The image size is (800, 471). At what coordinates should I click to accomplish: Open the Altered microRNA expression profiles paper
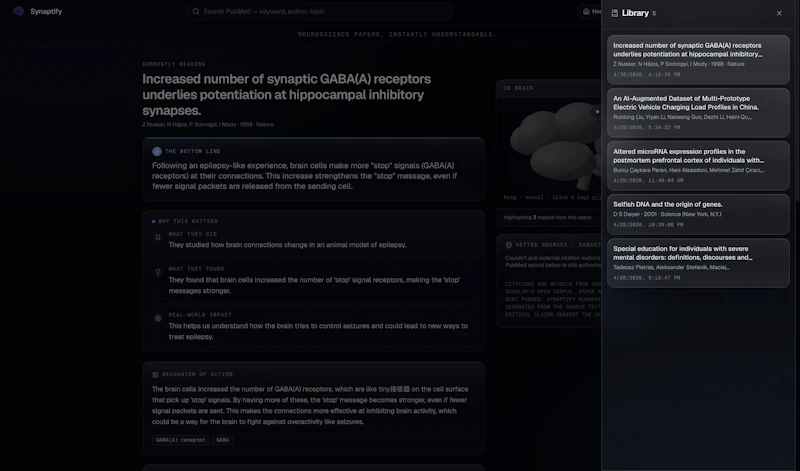pos(698,166)
